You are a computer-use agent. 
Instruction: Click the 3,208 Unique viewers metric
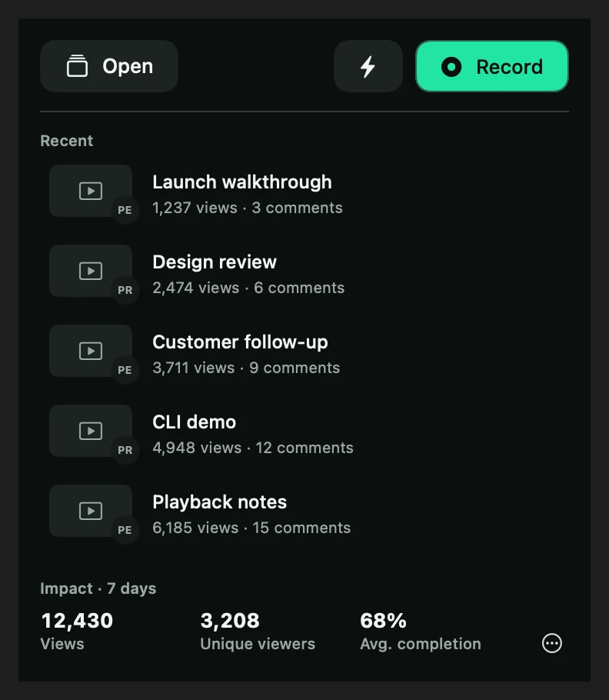click(x=258, y=632)
